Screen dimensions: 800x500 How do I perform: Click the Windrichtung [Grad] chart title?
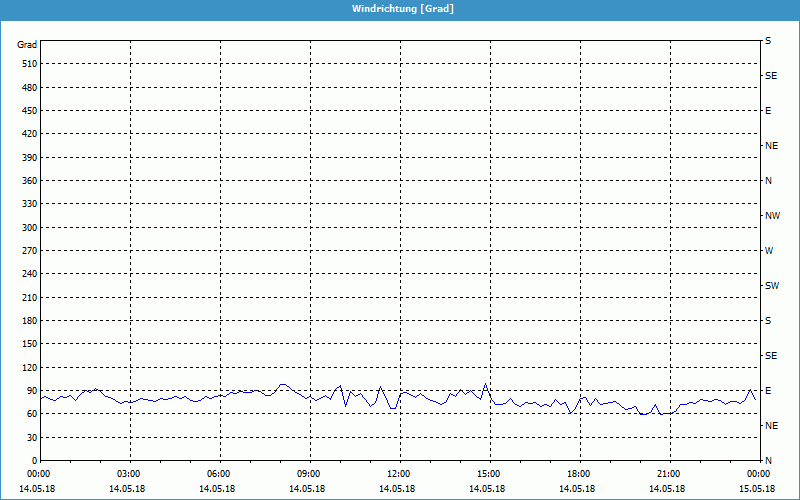click(x=400, y=8)
